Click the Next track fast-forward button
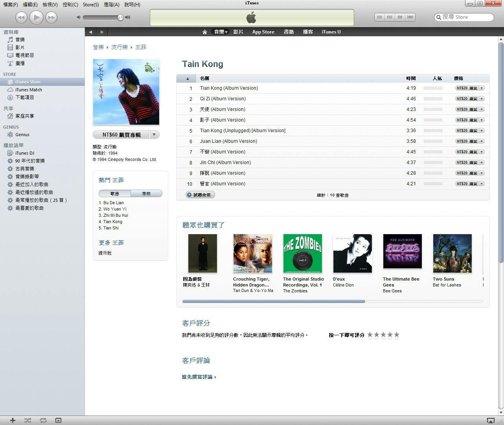The height and width of the screenshot is (425, 504). point(51,17)
